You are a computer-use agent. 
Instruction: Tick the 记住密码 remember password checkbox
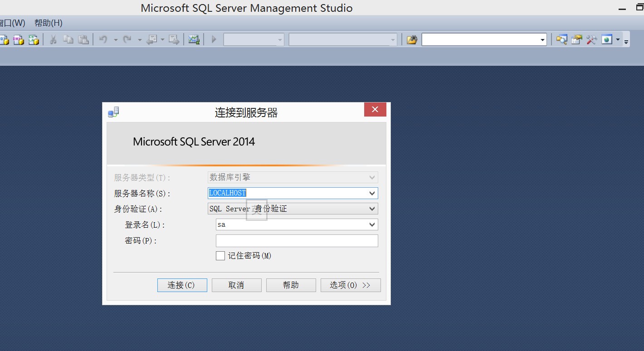pyautogui.click(x=220, y=256)
